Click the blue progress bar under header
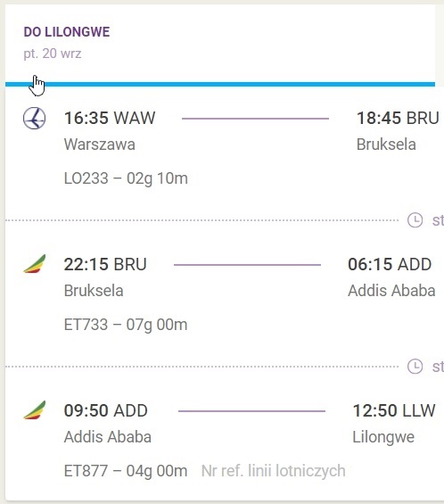Screen dimensions: 444x504 pos(220,84)
